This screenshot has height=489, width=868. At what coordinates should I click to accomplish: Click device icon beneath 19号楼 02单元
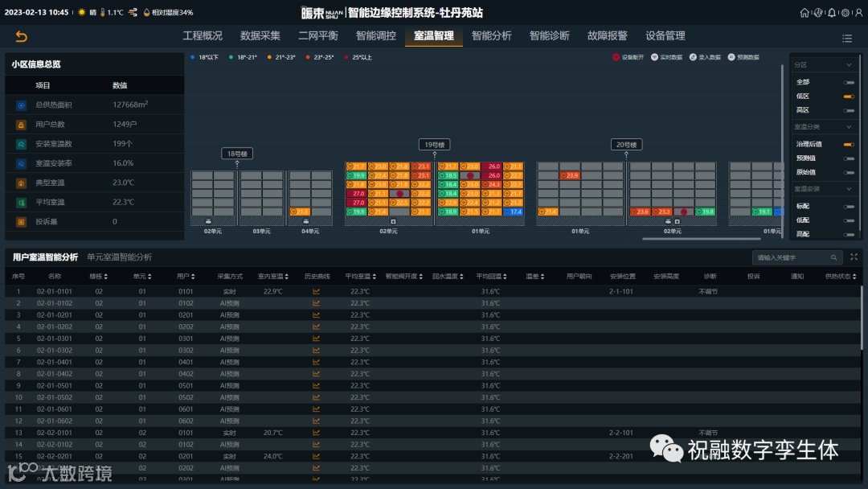pyautogui.click(x=393, y=221)
